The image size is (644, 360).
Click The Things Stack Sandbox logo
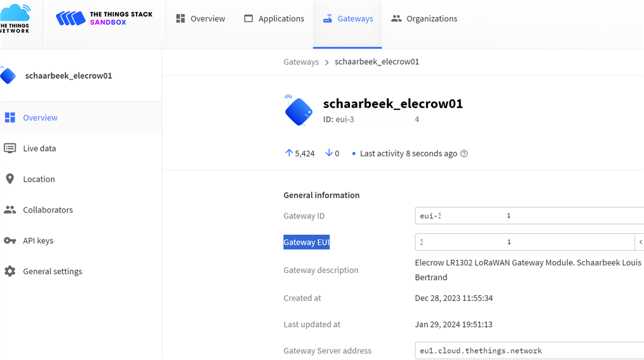click(104, 18)
